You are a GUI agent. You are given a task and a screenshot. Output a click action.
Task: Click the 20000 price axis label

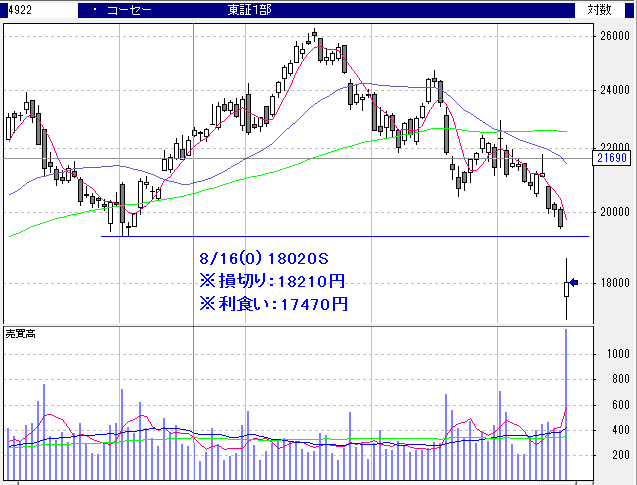point(612,212)
